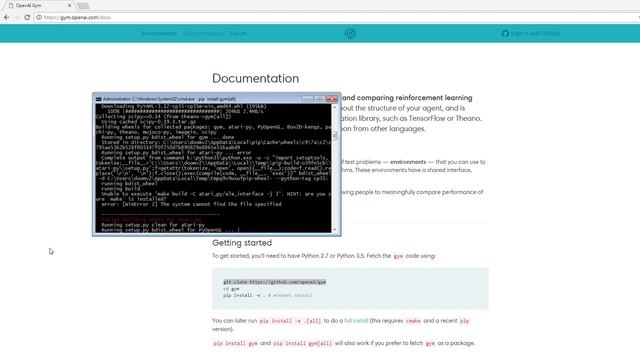Open the Environments nav item

(x=159, y=33)
